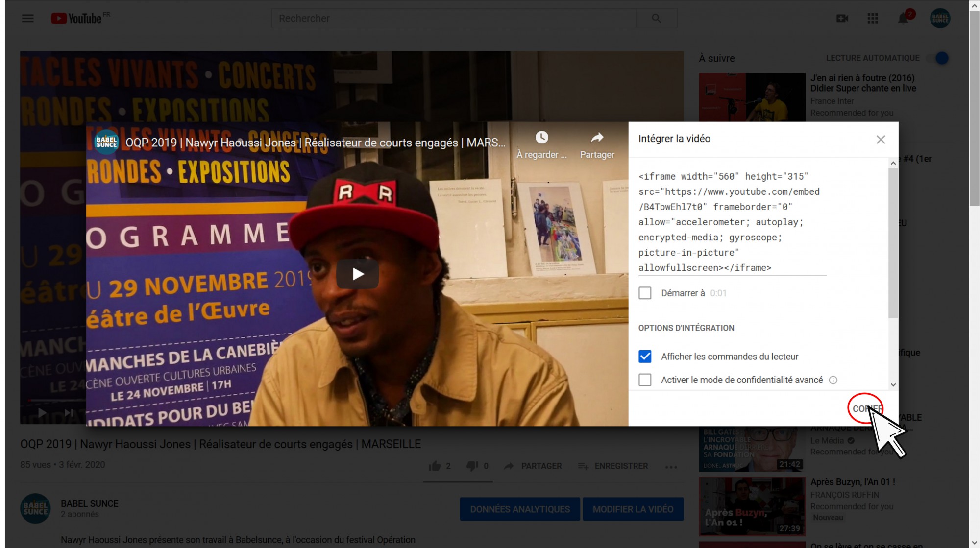Open the create video camera icon
The height and width of the screenshot is (548, 980).
(842, 19)
